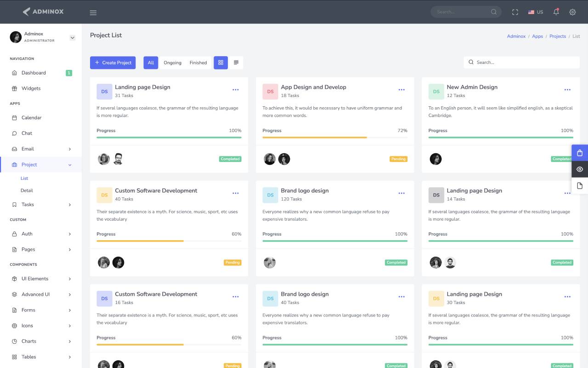Open options menu for Landing page Design 14 Tasks
Viewport: 588px width, 368px height.
pyautogui.click(x=567, y=193)
